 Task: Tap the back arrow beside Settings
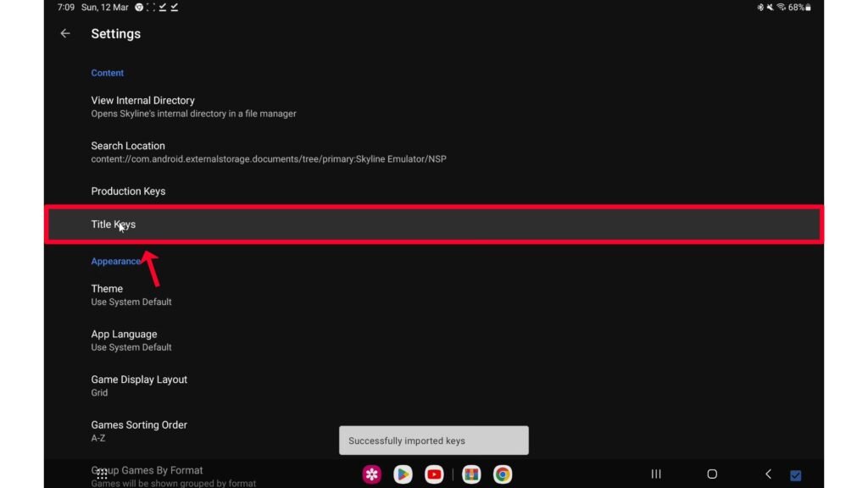coord(65,34)
